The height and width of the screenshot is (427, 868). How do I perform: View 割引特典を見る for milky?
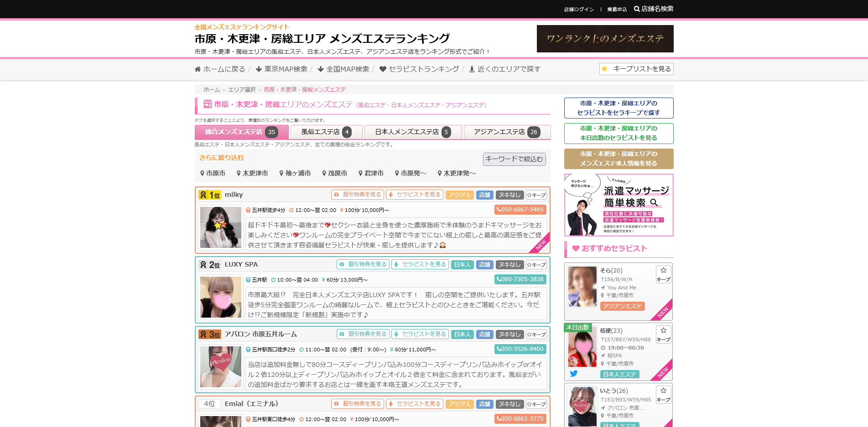[358, 195]
